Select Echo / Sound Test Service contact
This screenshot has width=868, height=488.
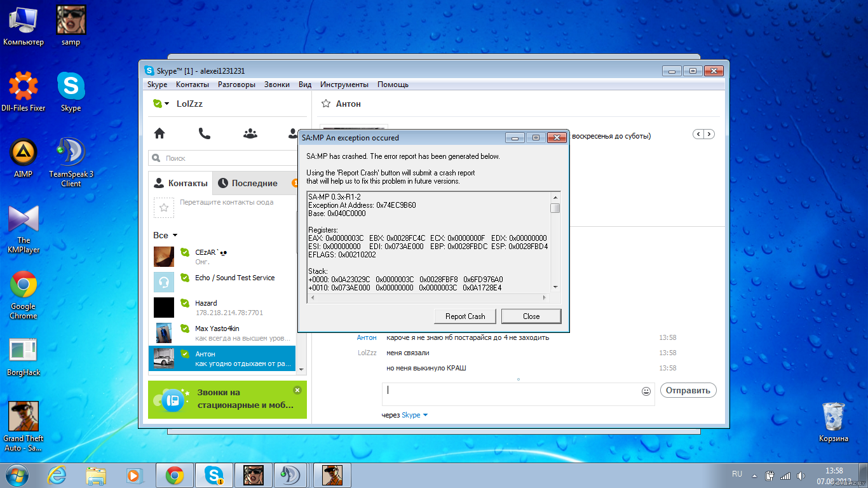[x=222, y=281]
